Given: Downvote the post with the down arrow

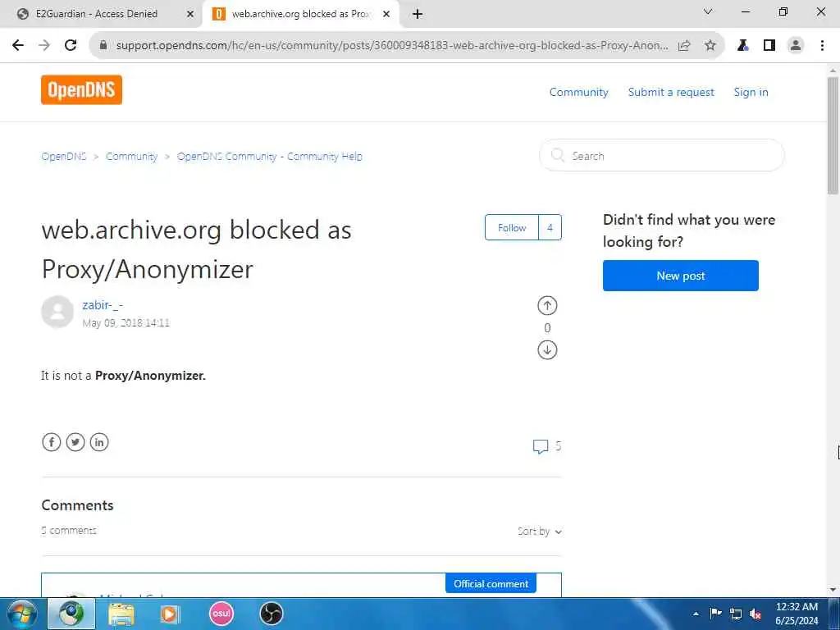Looking at the screenshot, I should click(x=547, y=349).
